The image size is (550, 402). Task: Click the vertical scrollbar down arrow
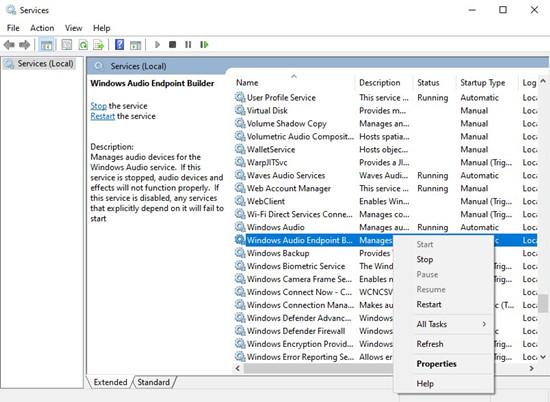tap(543, 357)
